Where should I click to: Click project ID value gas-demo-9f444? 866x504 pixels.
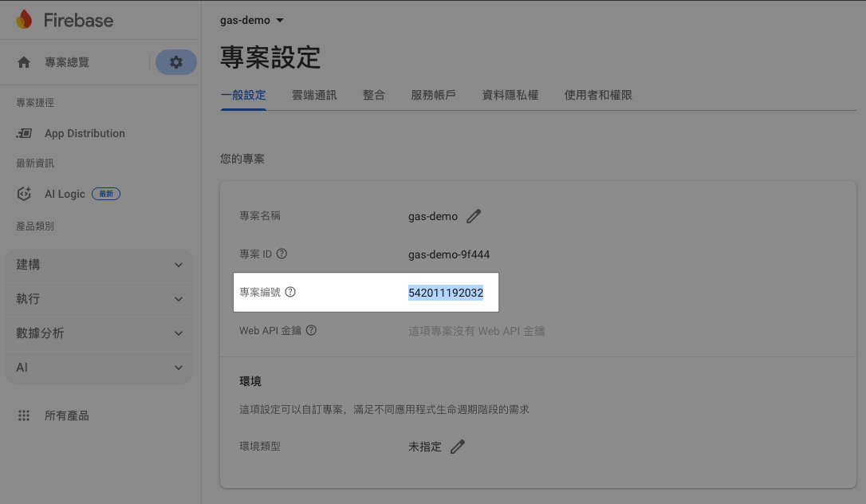tap(449, 254)
